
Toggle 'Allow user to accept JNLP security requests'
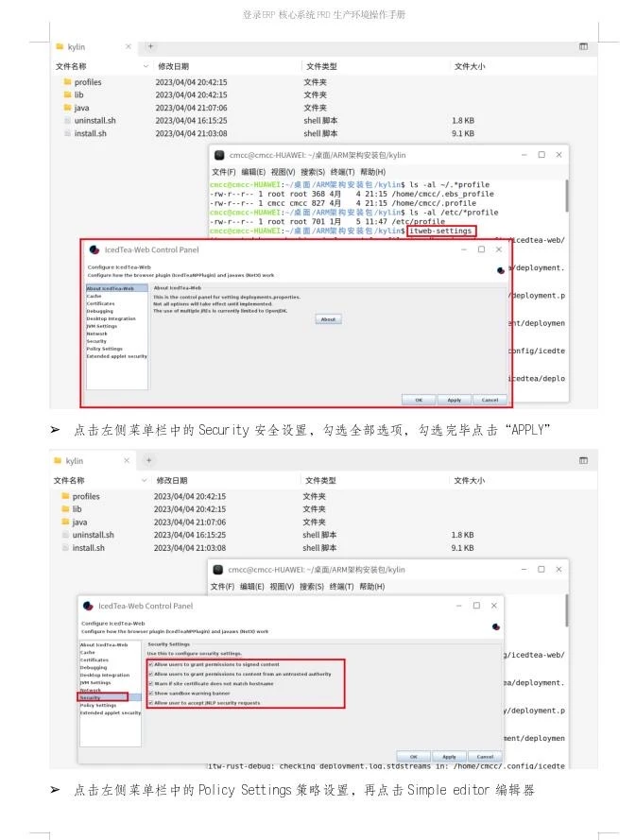point(151,702)
